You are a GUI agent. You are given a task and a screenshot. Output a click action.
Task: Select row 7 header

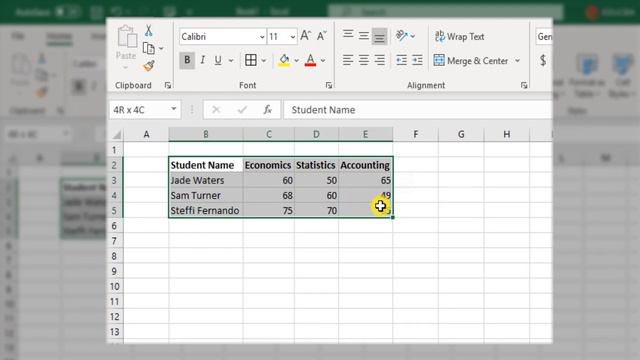coord(115,241)
